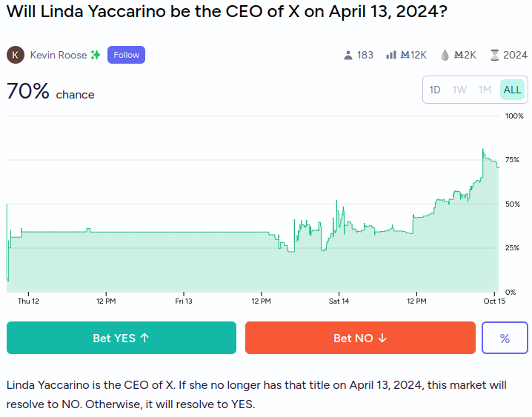Select the ALL time range
Image resolution: width=532 pixels, height=417 pixels.
[512, 90]
